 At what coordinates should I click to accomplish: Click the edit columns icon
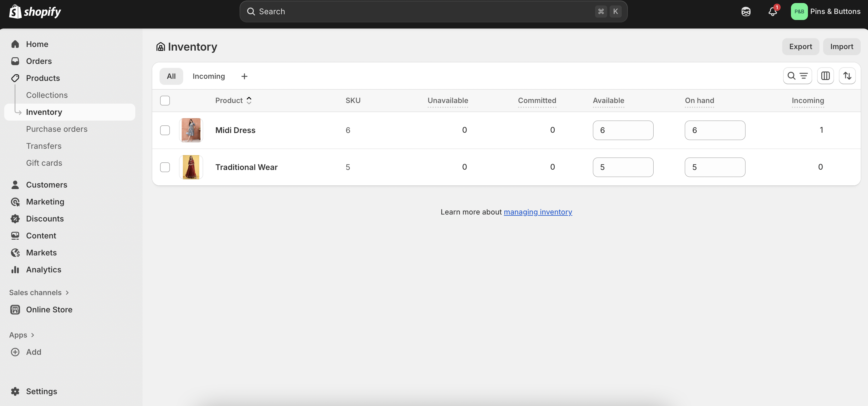pos(825,76)
